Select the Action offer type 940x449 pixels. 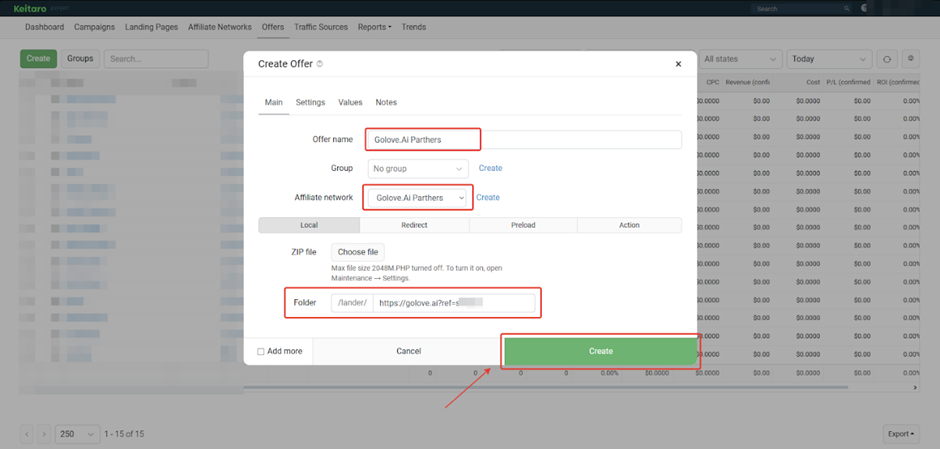click(x=629, y=225)
